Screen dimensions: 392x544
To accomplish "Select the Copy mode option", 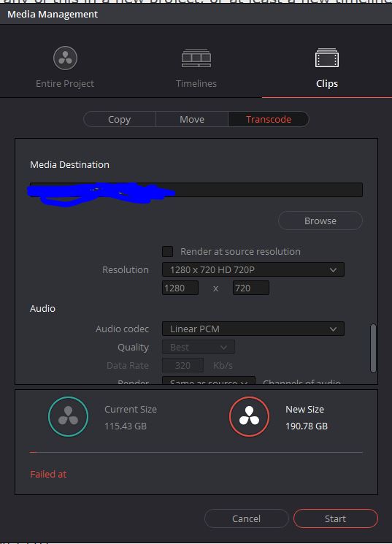I will click(119, 119).
